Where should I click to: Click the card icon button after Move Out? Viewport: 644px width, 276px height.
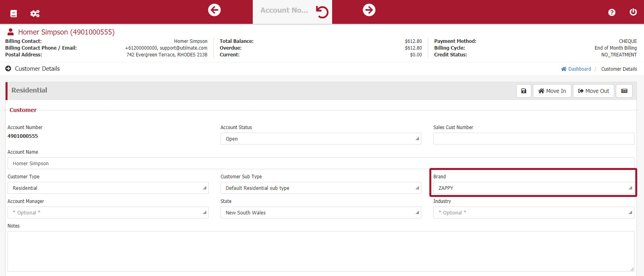[x=624, y=91]
